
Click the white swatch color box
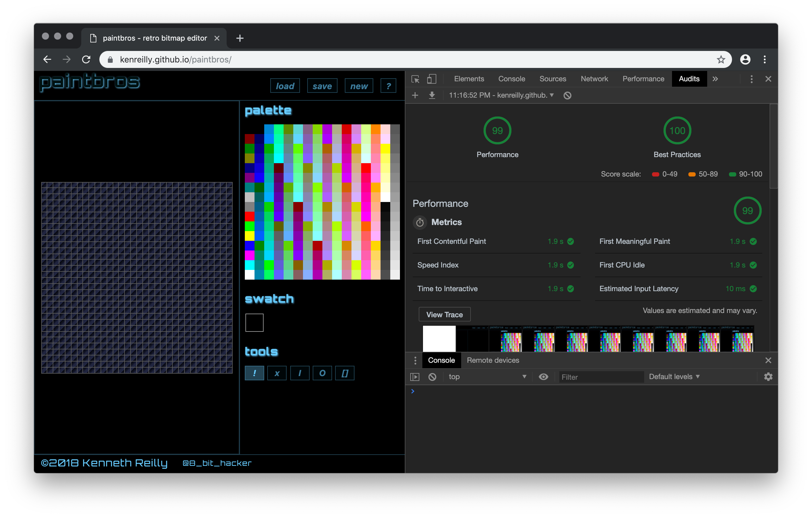click(x=254, y=323)
